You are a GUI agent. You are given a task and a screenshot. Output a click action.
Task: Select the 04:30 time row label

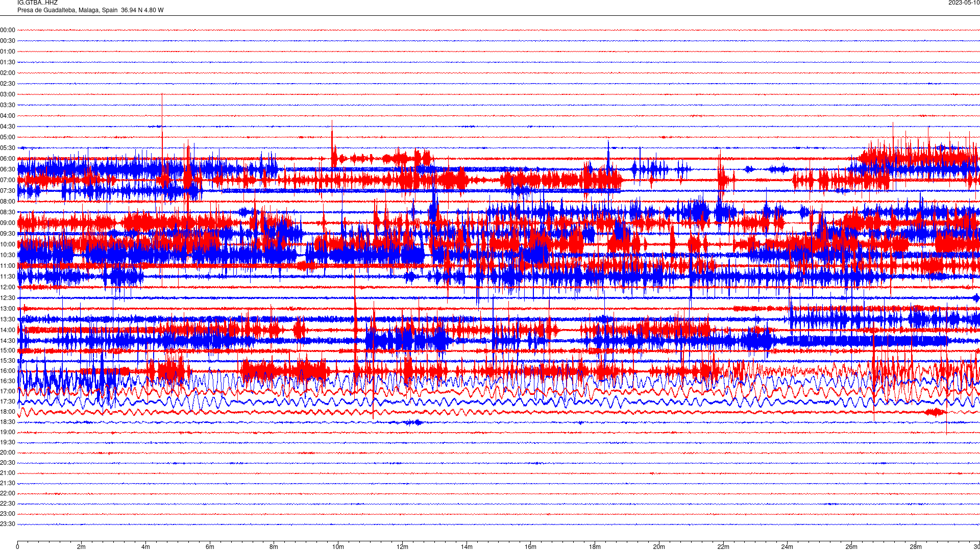(8, 127)
